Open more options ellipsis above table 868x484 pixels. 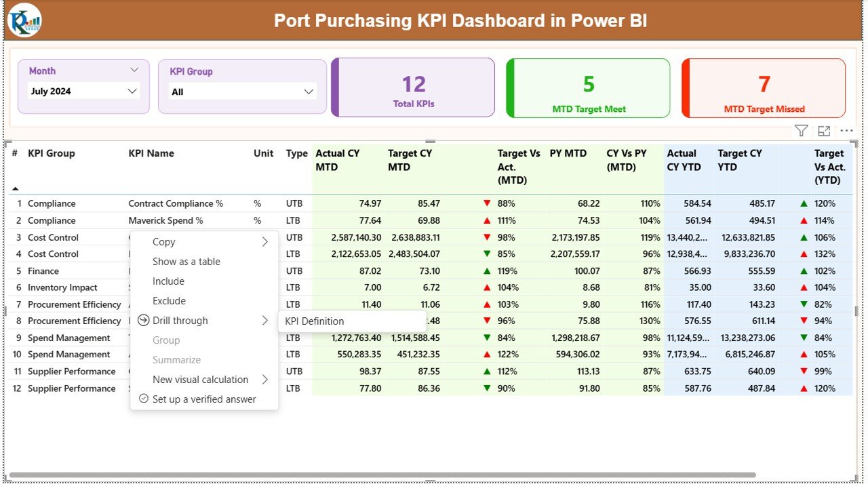(x=846, y=131)
